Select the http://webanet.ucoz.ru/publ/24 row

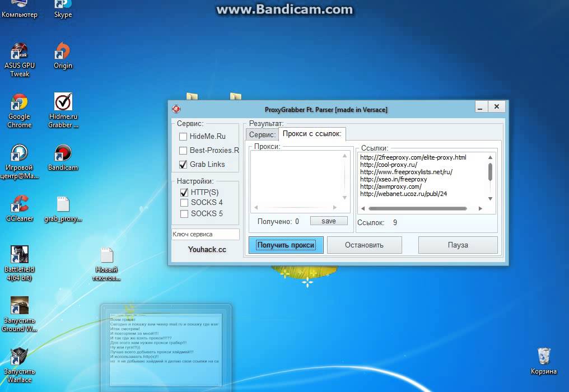click(404, 193)
